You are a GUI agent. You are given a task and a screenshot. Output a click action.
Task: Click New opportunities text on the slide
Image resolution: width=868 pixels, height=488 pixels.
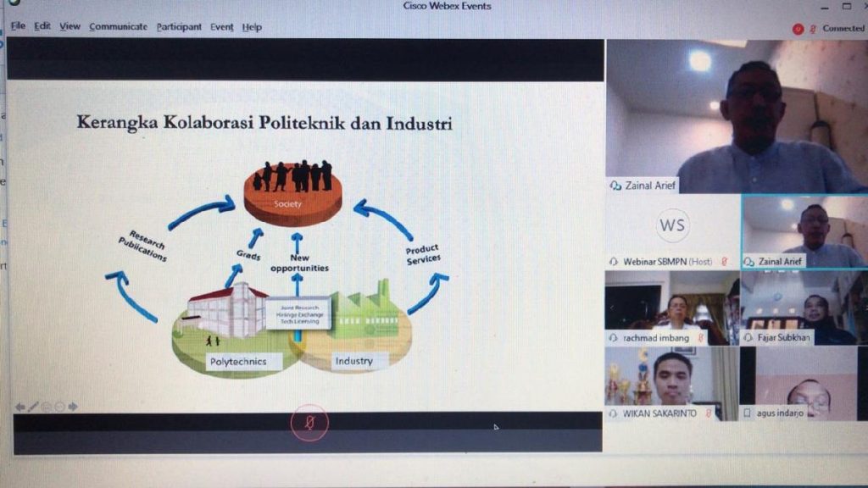coord(299,263)
